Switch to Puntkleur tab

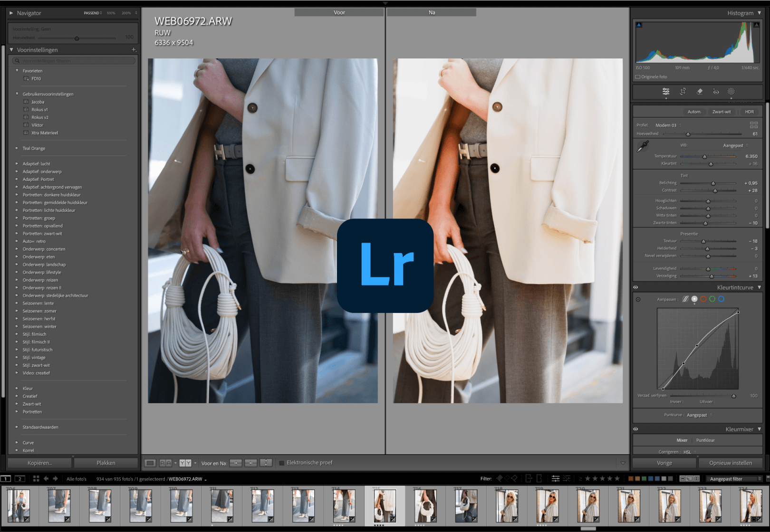tap(705, 440)
